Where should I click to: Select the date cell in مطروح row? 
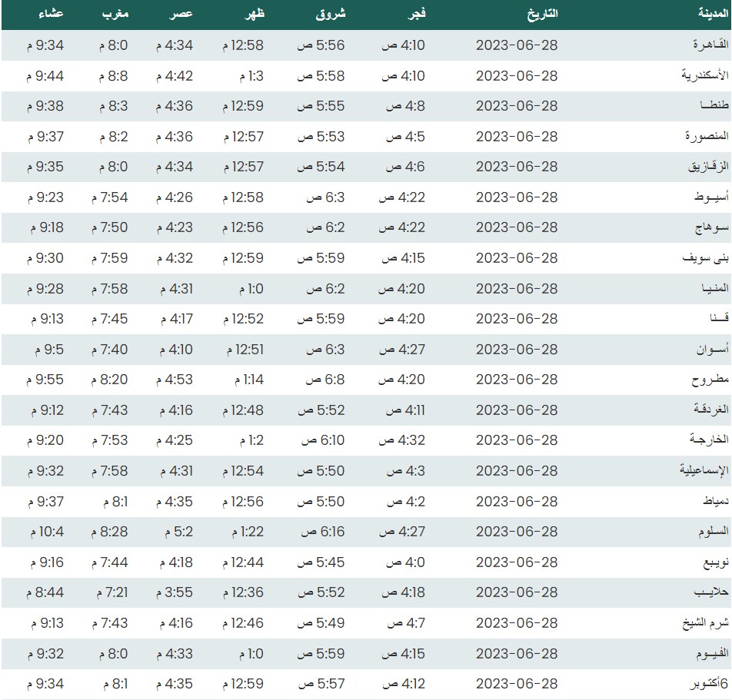517,380
